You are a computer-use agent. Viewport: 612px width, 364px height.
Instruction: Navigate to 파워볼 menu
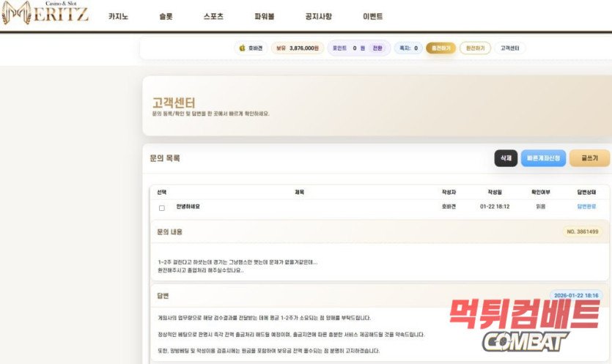click(x=264, y=16)
